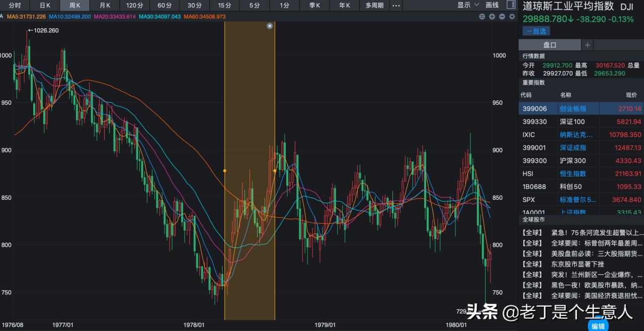Sort by the 现价 column header
The height and width of the screenshot is (331, 644).
coord(631,95)
